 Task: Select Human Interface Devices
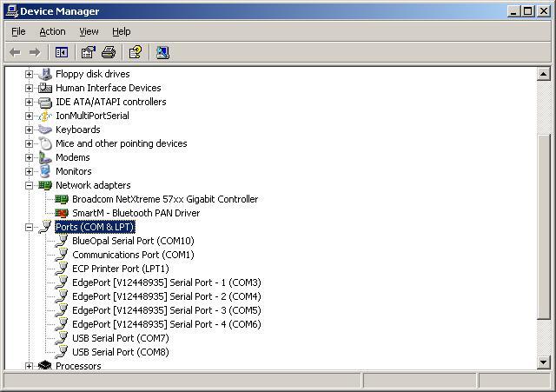click(109, 88)
